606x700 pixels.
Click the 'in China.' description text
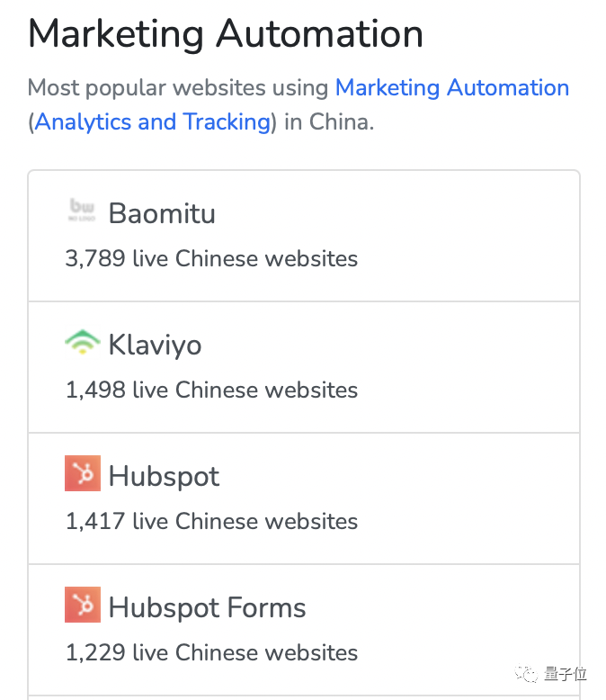[x=327, y=121]
